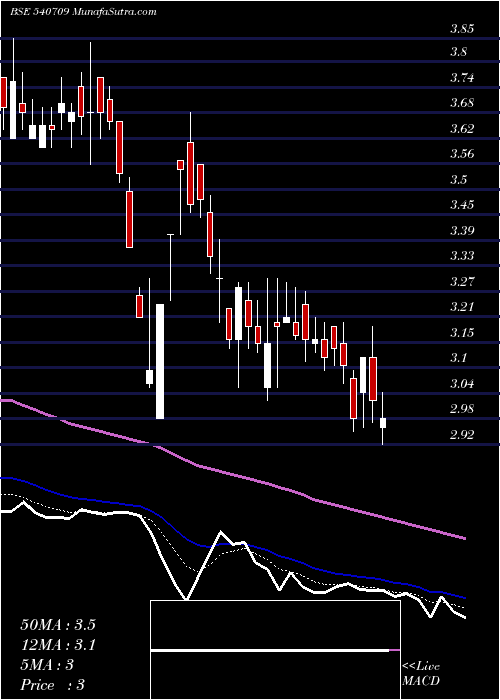The image size is (500, 700).
Task: Click the 50MA : 3.5 value
Action: [58, 625]
